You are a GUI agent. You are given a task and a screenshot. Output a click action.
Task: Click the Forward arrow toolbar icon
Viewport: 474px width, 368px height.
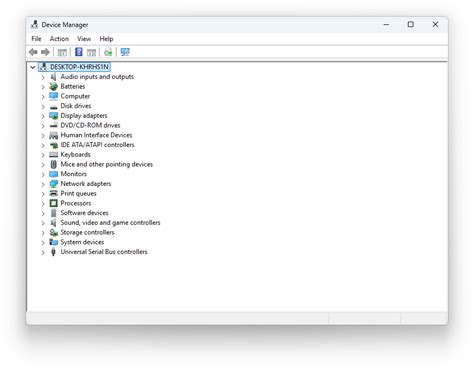pyautogui.click(x=45, y=52)
